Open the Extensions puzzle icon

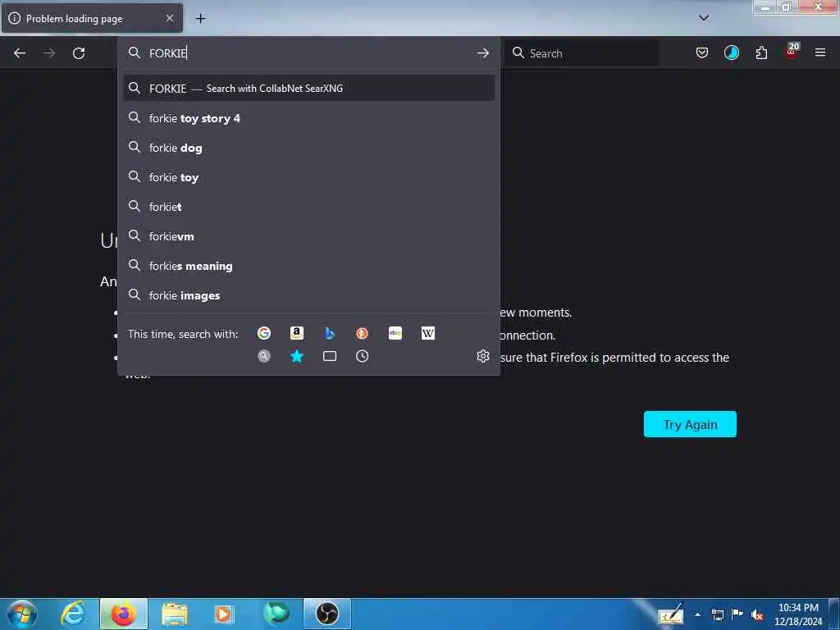tap(761, 52)
